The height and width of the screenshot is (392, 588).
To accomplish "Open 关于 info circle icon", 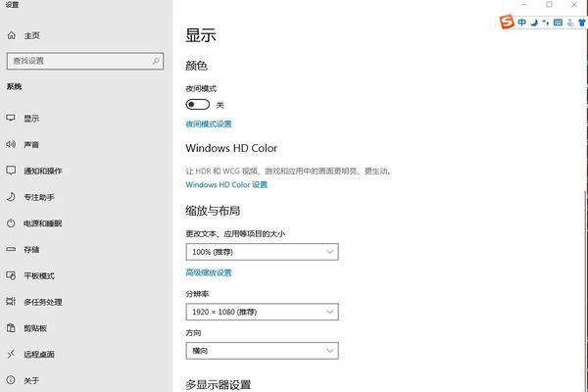I will (11, 380).
